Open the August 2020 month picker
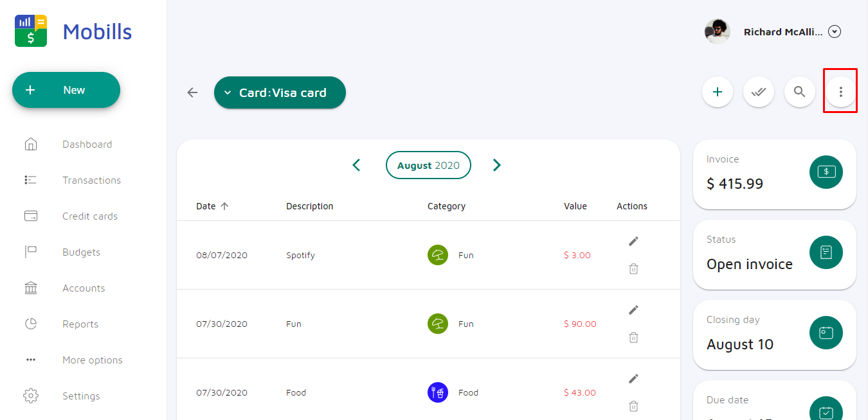This screenshot has width=868, height=420. pyautogui.click(x=428, y=165)
